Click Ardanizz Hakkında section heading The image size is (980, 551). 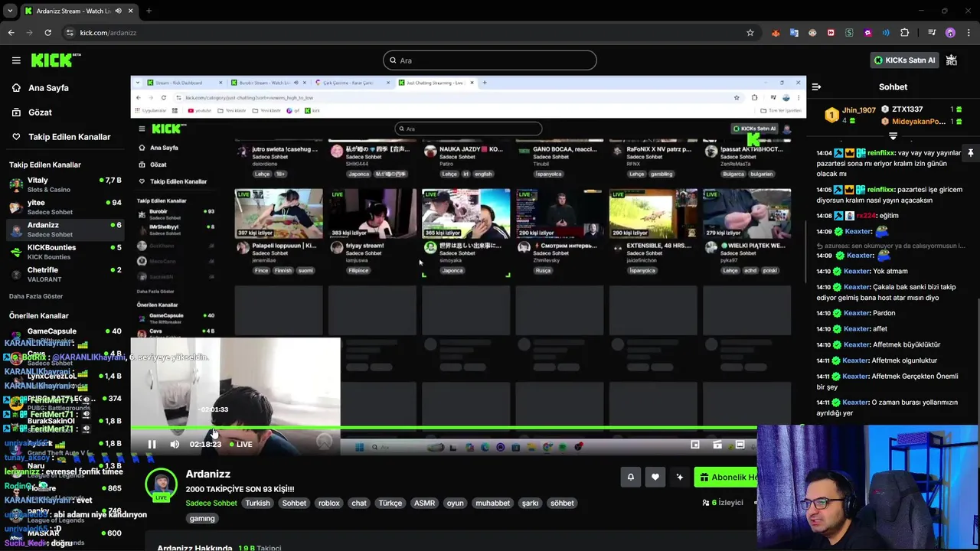click(194, 548)
